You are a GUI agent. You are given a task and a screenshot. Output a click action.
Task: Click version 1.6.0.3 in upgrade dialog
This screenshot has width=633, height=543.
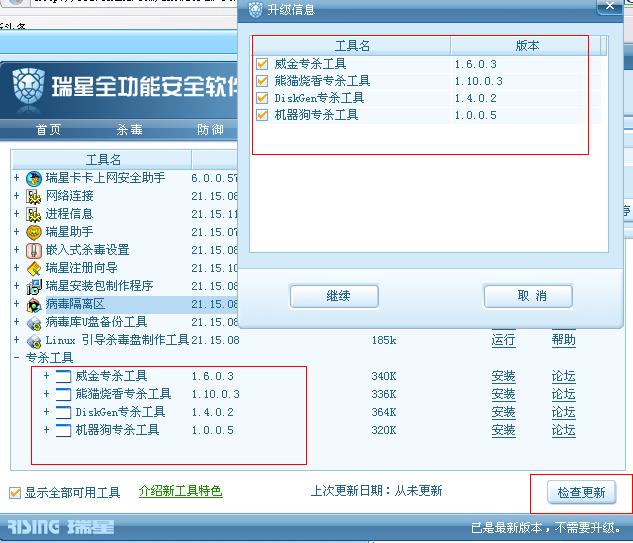(x=476, y=64)
